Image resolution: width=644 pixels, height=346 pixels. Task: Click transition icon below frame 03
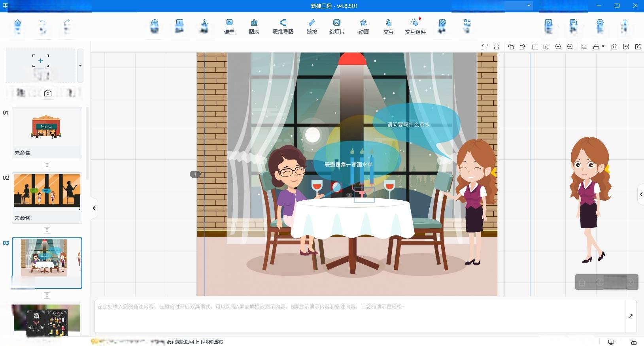pyautogui.click(x=47, y=295)
